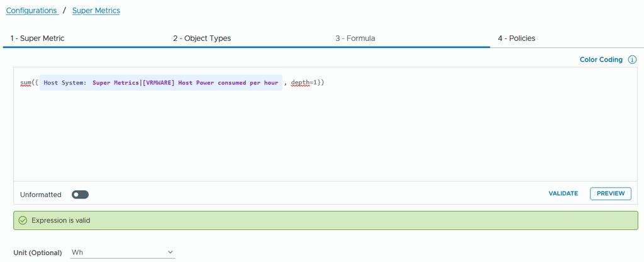This screenshot has height=262, width=644.
Task: Select the 3 - Formula step
Action: click(355, 38)
